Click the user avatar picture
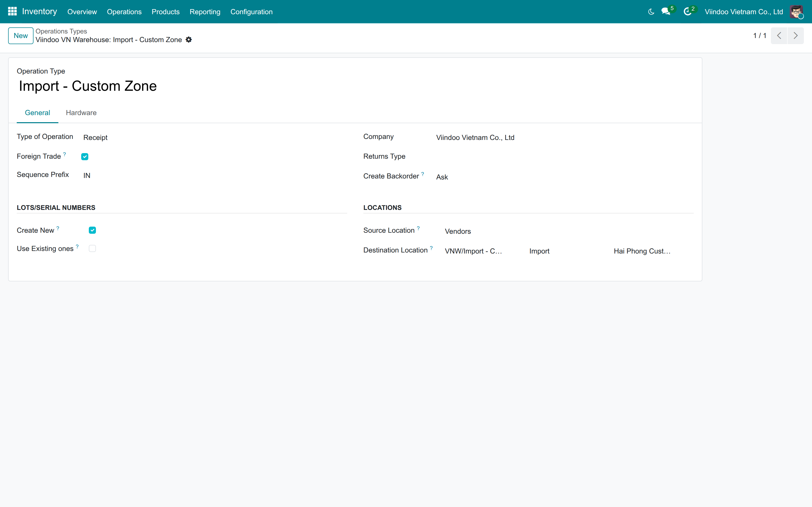 [x=796, y=12]
